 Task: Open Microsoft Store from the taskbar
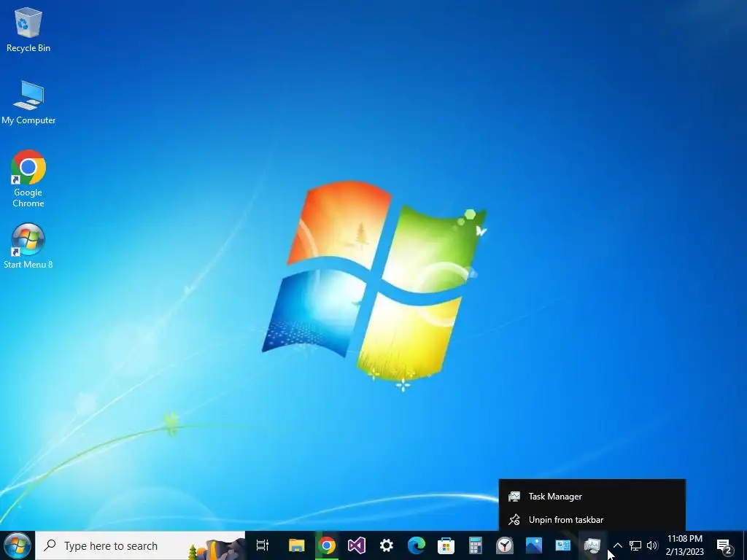(446, 545)
